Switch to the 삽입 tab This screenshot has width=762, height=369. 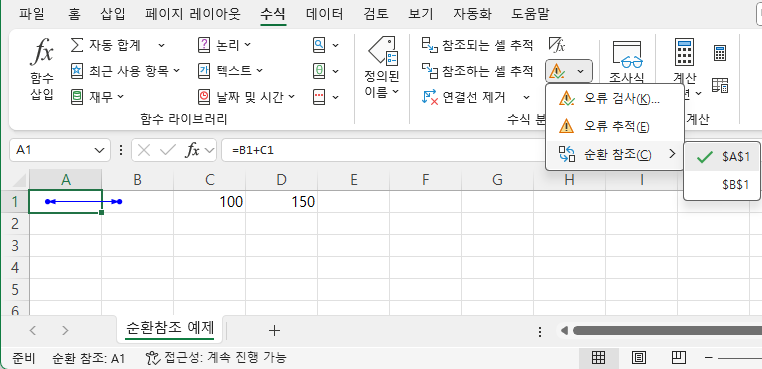(x=113, y=14)
